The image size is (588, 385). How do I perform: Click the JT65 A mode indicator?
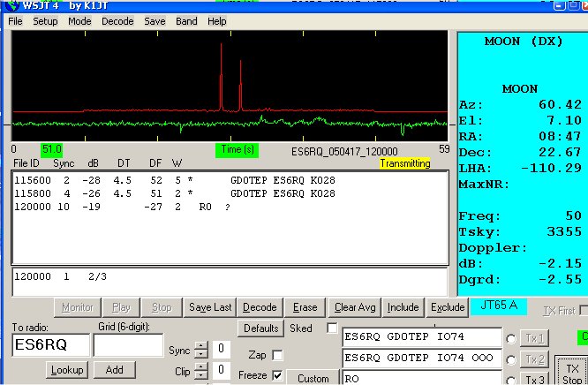[500, 305]
